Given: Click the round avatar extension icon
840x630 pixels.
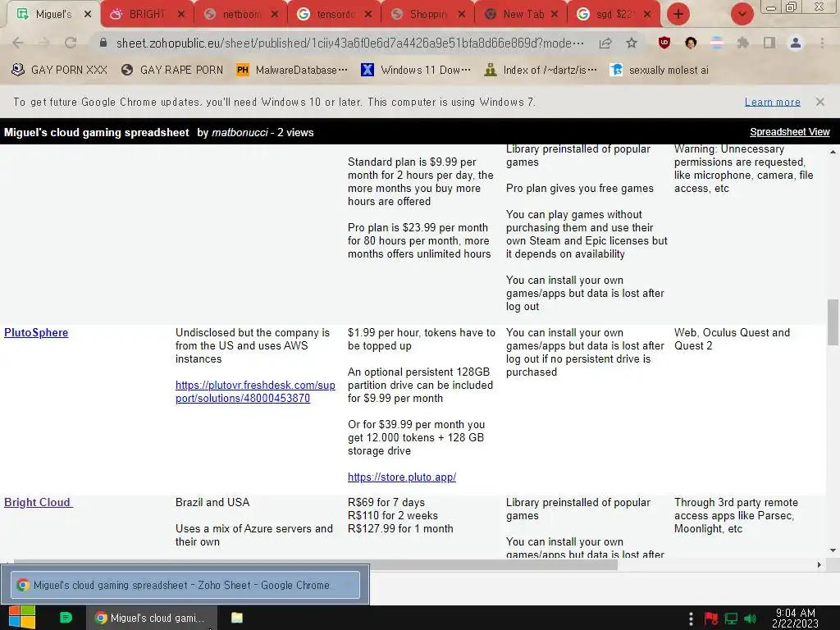Looking at the screenshot, I should click(x=691, y=43).
